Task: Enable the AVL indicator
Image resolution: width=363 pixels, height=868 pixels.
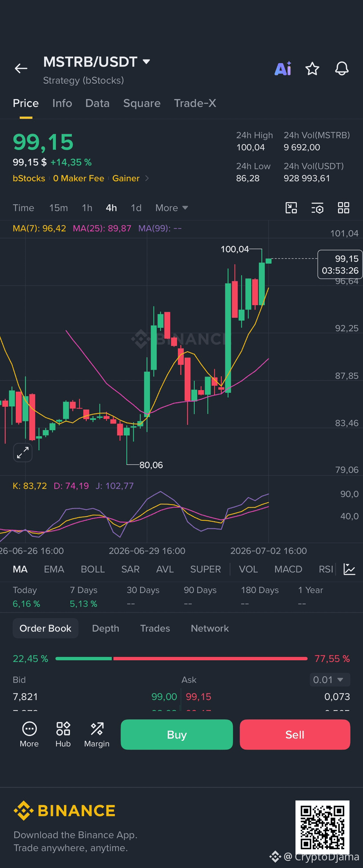Action: (165, 569)
